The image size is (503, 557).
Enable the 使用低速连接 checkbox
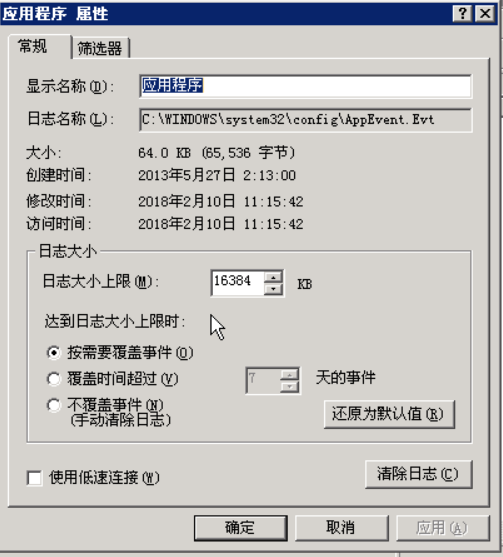point(34,478)
